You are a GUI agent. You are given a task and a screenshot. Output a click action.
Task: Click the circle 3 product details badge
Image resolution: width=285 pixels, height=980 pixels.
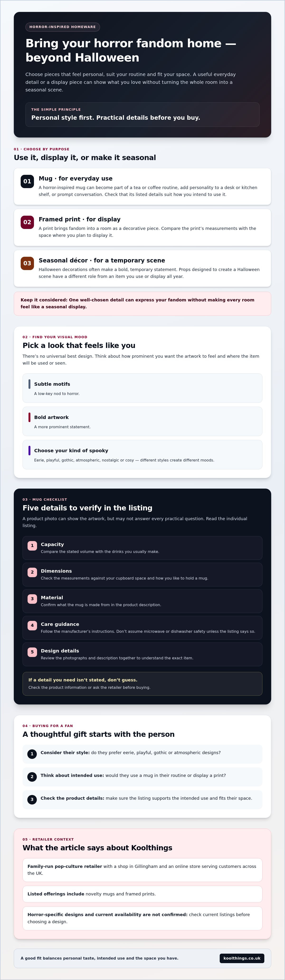pyautogui.click(x=32, y=799)
